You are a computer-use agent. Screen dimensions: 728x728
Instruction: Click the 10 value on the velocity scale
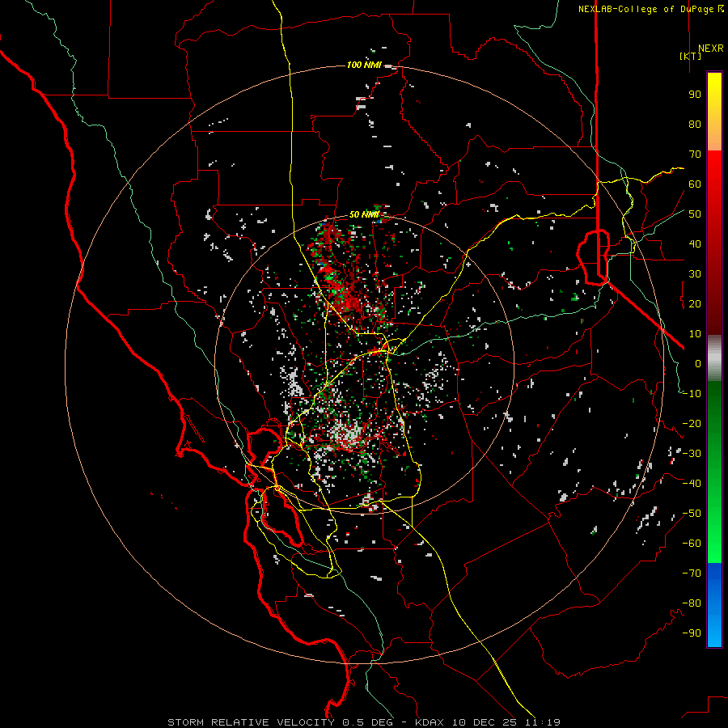point(695,334)
